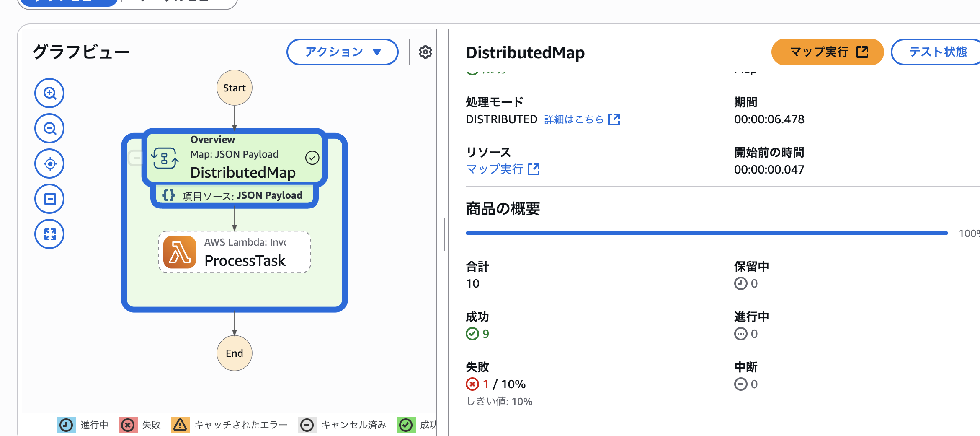Click the external-link icon beside 詳細はこちら
The image size is (980, 436).
point(614,119)
